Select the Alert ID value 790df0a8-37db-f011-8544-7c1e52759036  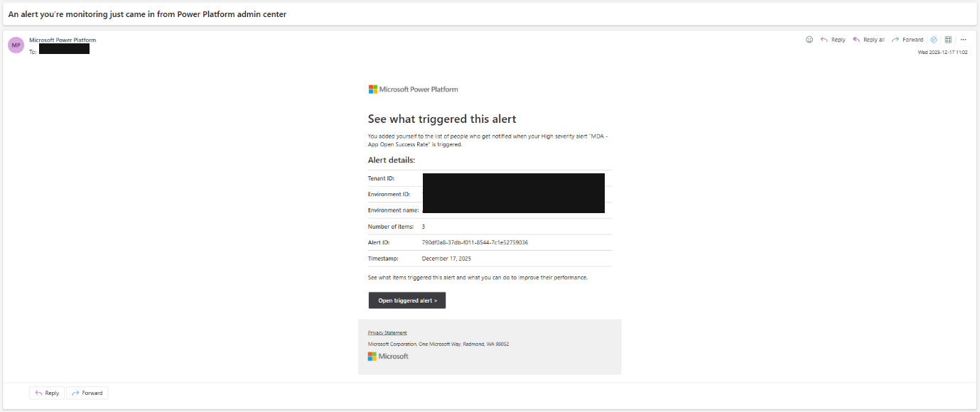coord(475,242)
